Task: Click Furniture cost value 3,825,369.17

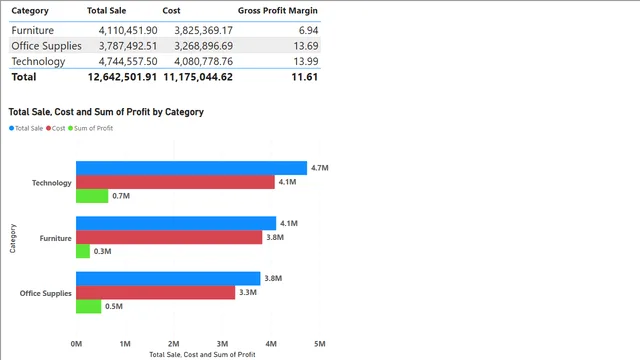Action: tap(203, 30)
